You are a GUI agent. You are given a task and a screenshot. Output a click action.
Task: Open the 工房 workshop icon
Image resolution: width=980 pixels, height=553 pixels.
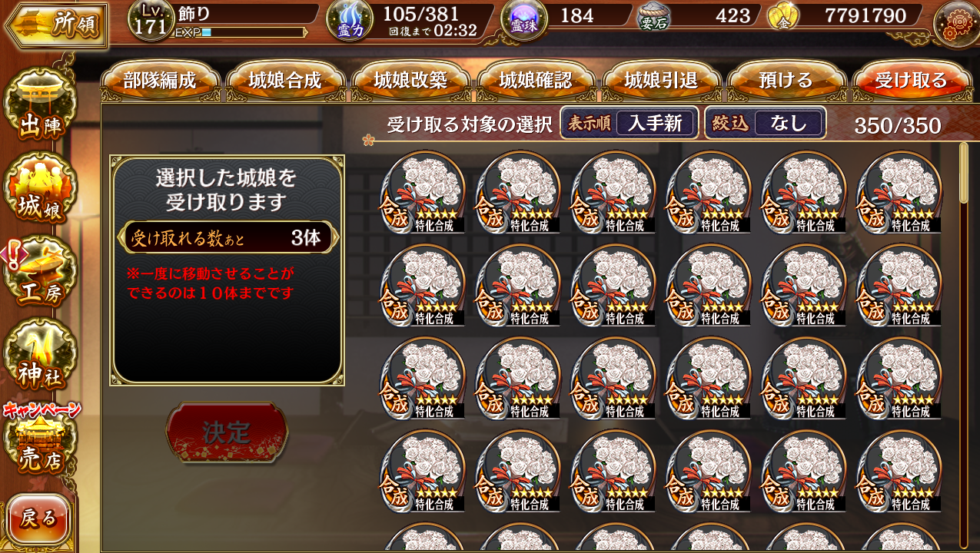41,272
